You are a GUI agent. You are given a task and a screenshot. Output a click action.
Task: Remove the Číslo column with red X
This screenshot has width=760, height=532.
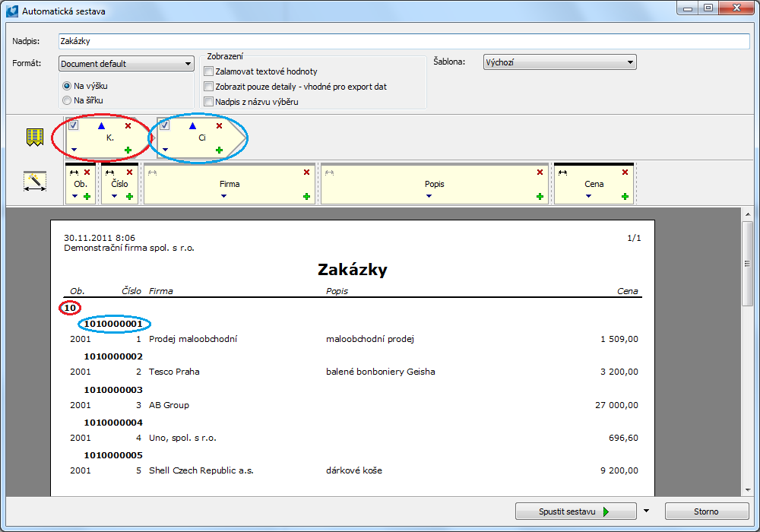pyautogui.click(x=129, y=172)
